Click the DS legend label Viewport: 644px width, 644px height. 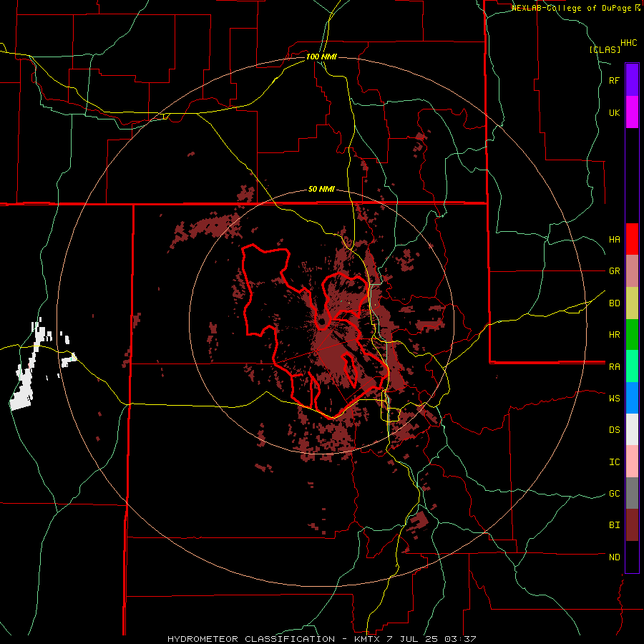pyautogui.click(x=614, y=430)
